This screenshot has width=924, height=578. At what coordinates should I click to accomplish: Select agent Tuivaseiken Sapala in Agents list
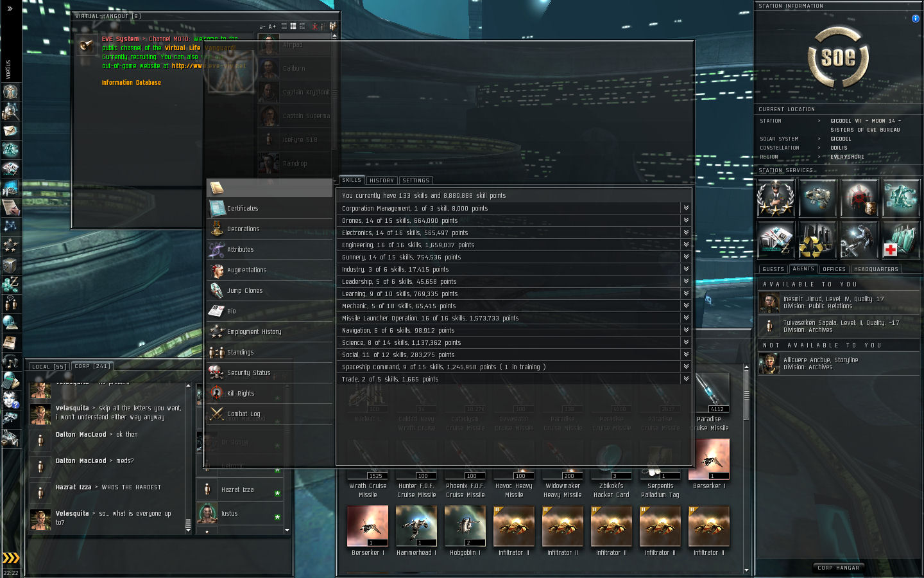click(839, 326)
